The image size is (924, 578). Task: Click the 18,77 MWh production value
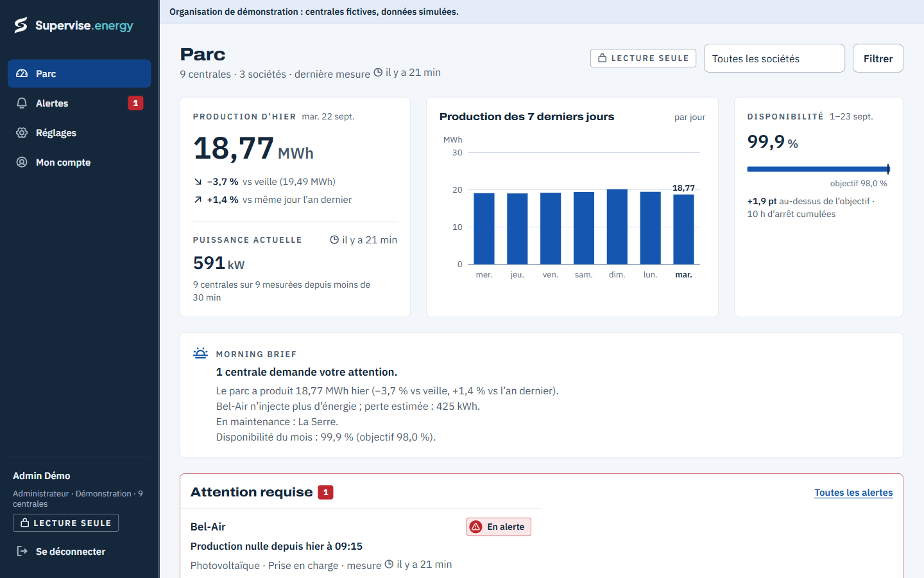[x=253, y=148]
